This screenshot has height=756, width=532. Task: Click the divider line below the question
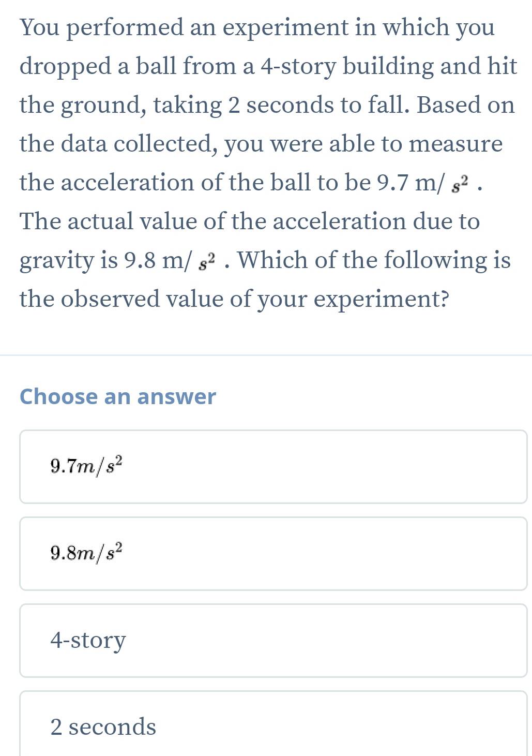click(266, 355)
